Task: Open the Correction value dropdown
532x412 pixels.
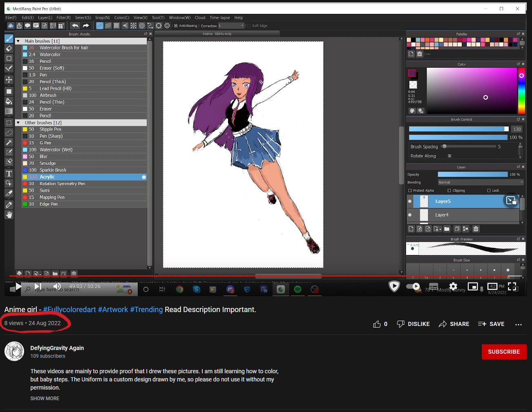Action: [x=231, y=26]
